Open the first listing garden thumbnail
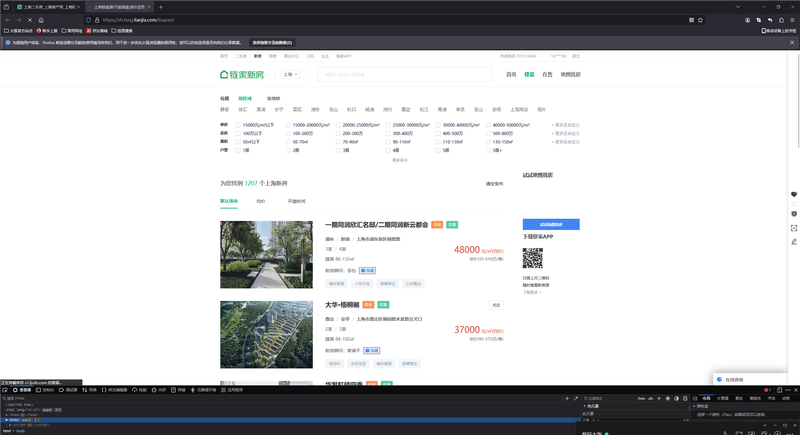The width and height of the screenshot is (800, 435). [x=266, y=254]
